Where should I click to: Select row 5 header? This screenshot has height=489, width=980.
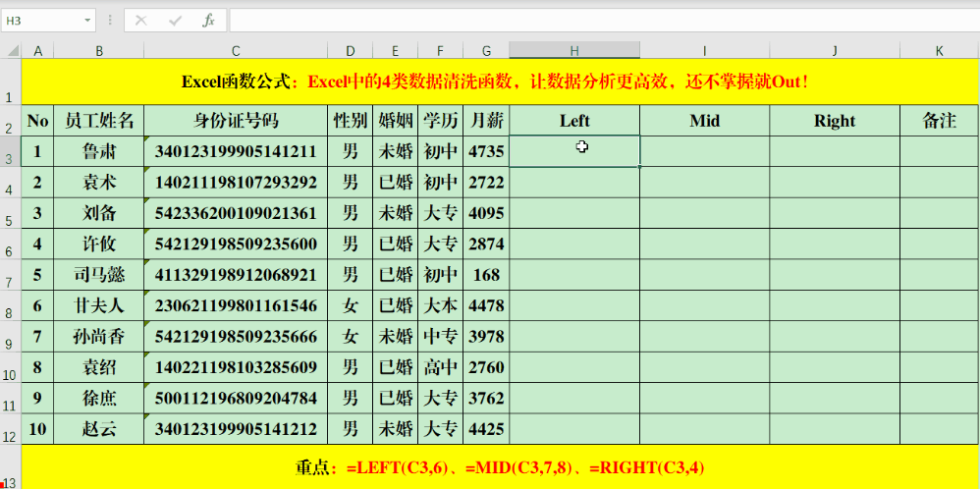point(11,213)
